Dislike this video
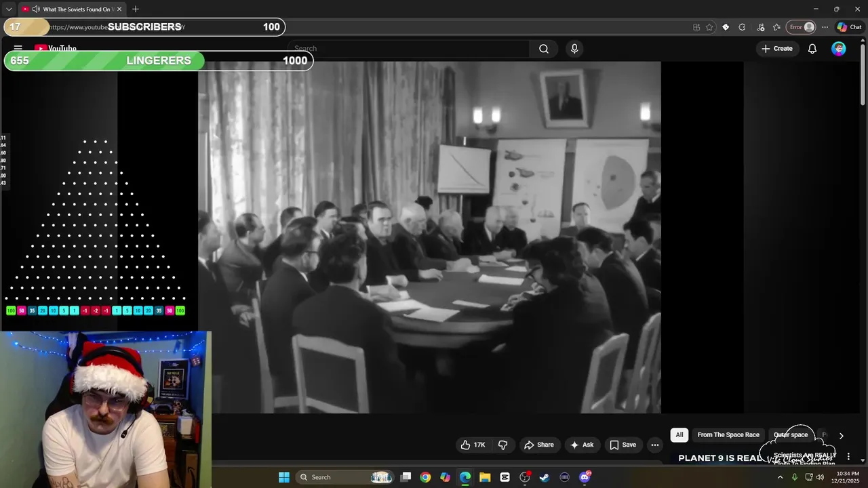The width and height of the screenshot is (868, 488). 503,445
